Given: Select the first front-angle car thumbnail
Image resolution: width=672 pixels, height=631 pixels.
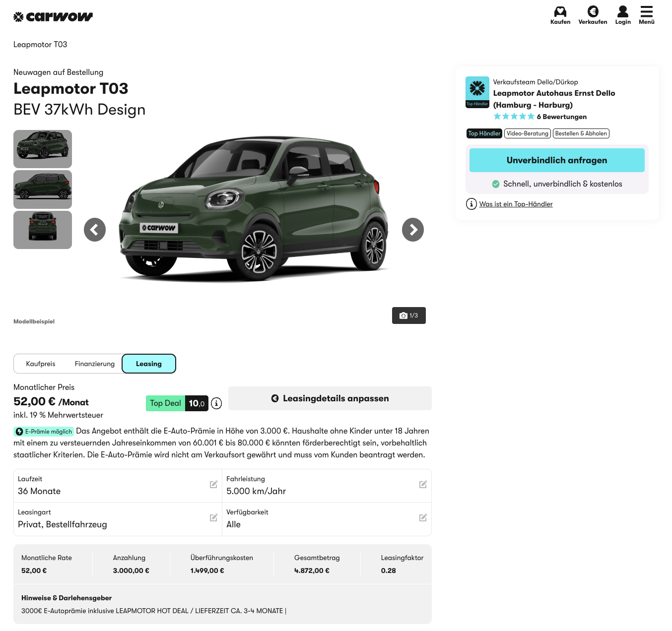Looking at the screenshot, I should 43,149.
